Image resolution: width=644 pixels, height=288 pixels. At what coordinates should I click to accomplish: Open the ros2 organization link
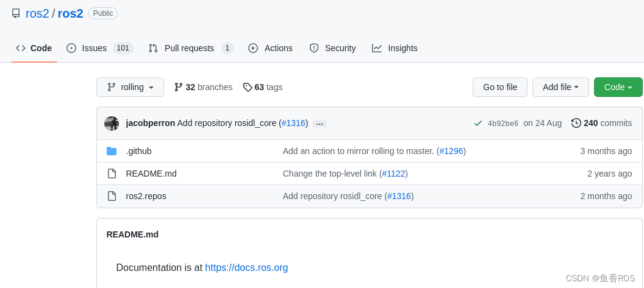tap(37, 13)
